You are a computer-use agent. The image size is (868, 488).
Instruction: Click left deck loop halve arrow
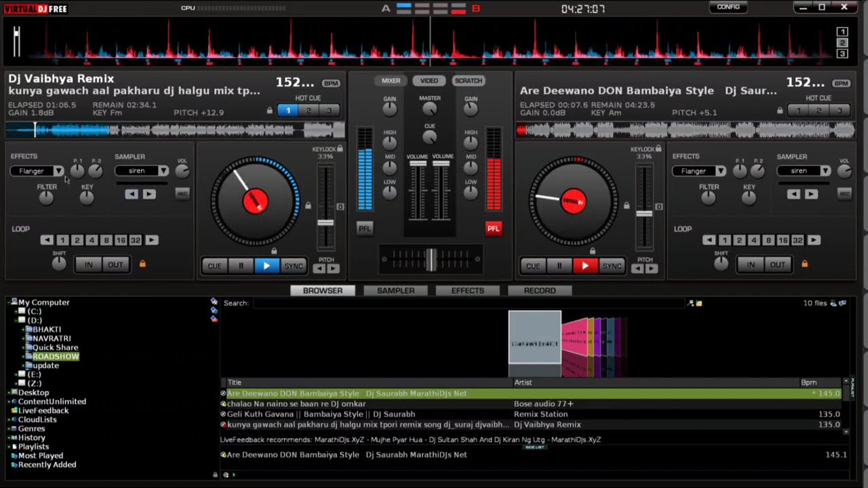click(47, 240)
